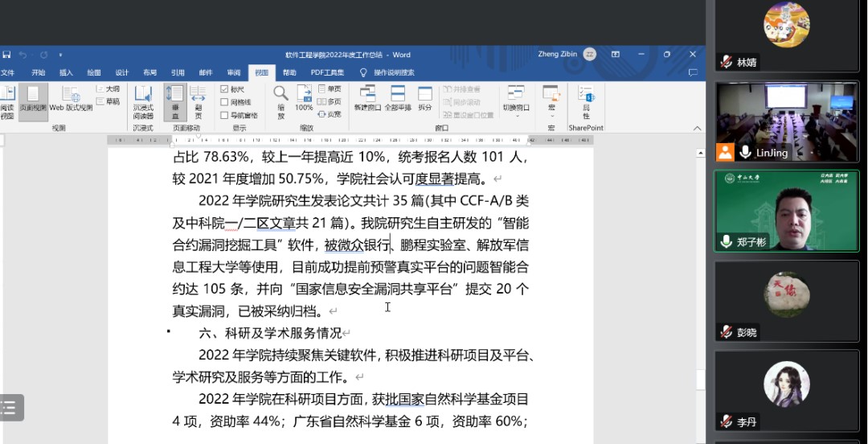The width and height of the screenshot is (868, 444).
Task: Expand the 切换窗口 switch windows dropdown
Action: [x=516, y=101]
